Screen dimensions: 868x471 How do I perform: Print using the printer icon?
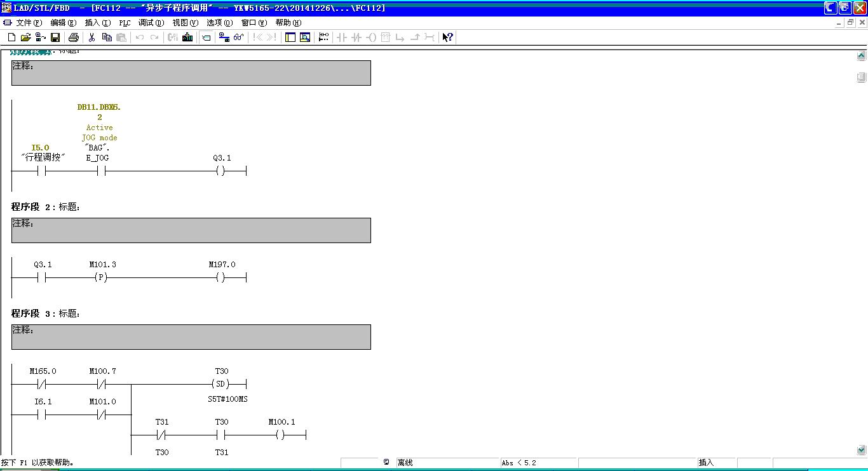tap(74, 37)
